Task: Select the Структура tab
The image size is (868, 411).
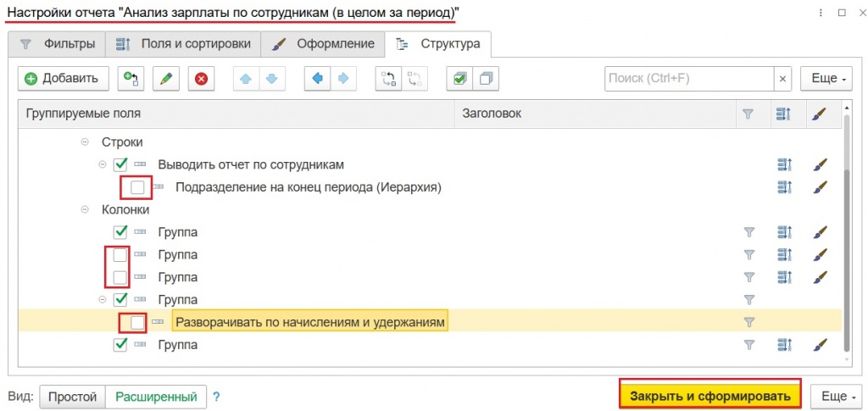Action: click(x=438, y=44)
